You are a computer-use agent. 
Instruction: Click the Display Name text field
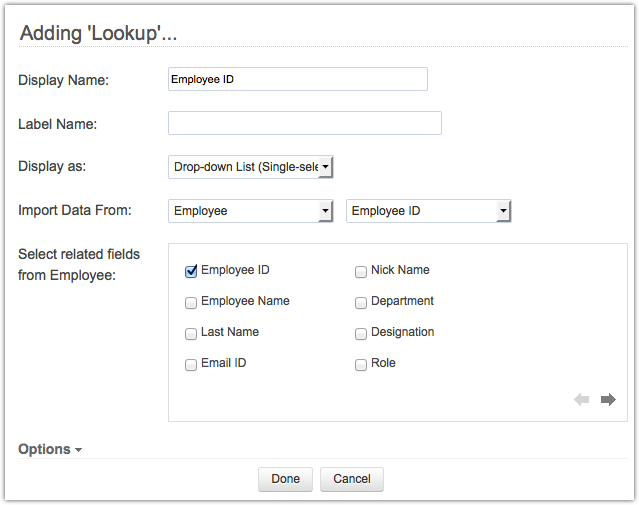point(297,79)
